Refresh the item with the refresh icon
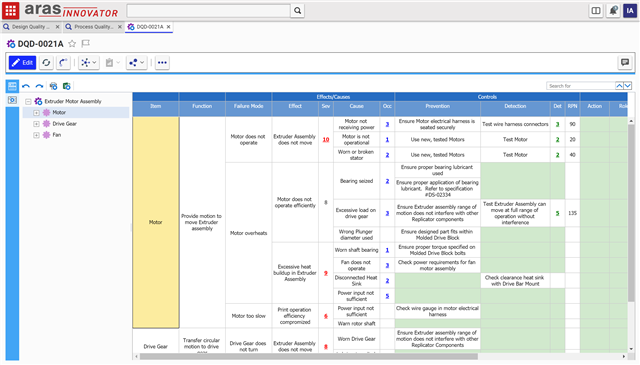 coord(46,62)
